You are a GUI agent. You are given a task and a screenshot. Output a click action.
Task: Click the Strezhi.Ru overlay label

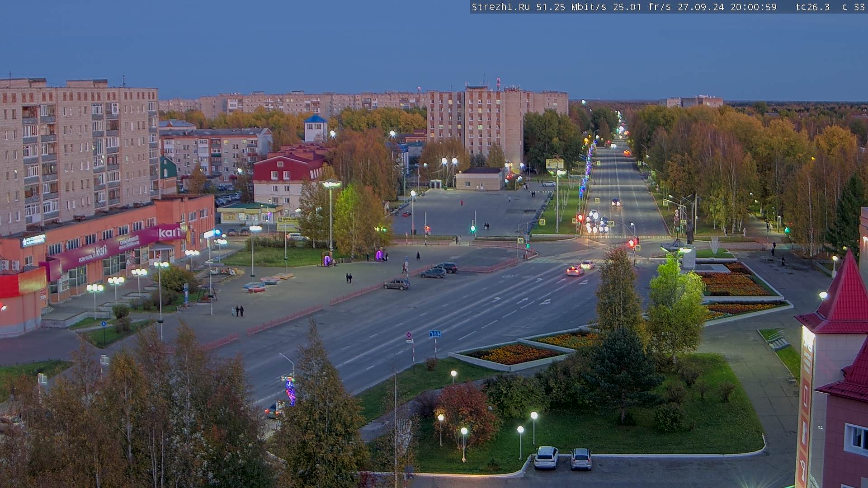501,7
